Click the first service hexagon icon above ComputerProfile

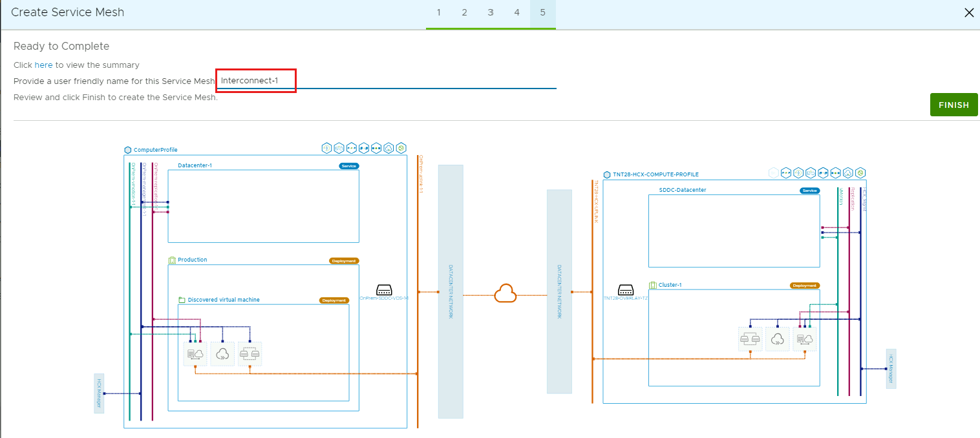click(326, 148)
